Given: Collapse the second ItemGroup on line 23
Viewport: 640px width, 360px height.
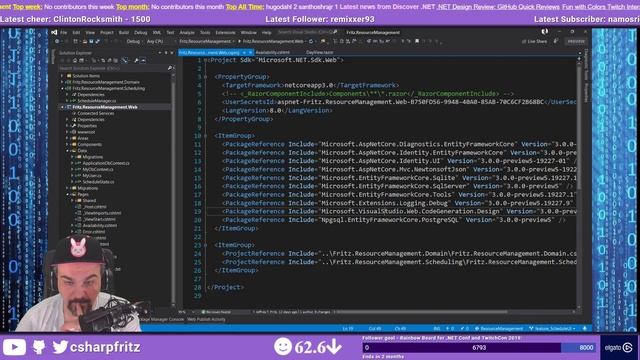Looking at the screenshot, I should coord(205,245).
